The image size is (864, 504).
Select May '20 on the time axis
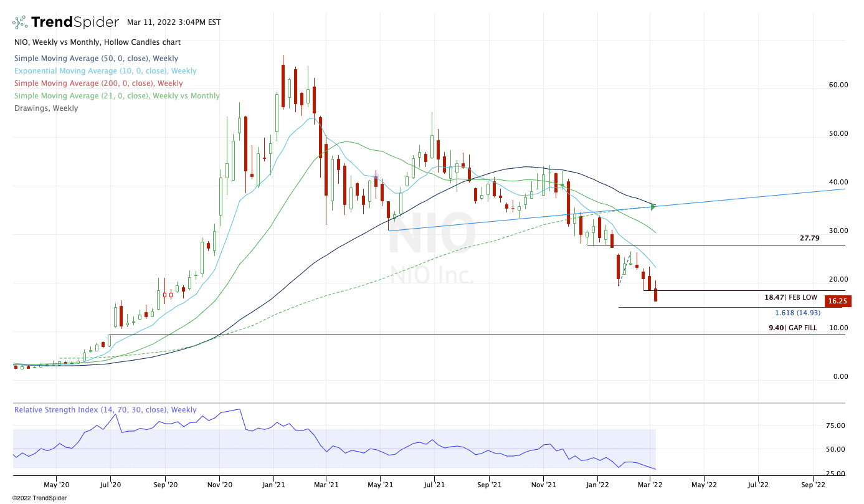(55, 483)
